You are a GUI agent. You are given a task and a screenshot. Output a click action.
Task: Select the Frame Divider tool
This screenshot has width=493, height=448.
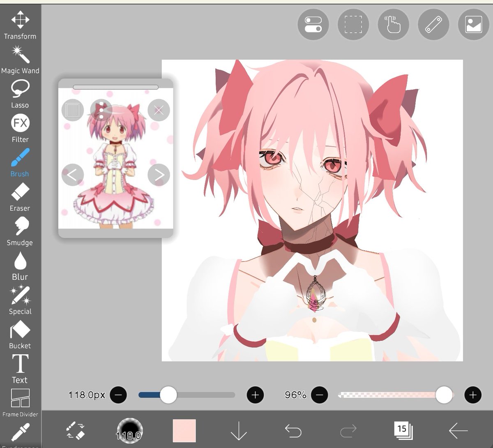[20, 403]
